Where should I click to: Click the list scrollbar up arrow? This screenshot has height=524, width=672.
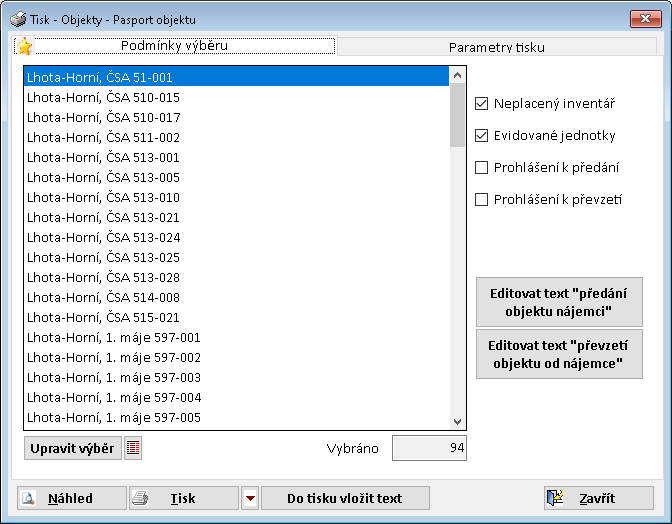point(458,74)
